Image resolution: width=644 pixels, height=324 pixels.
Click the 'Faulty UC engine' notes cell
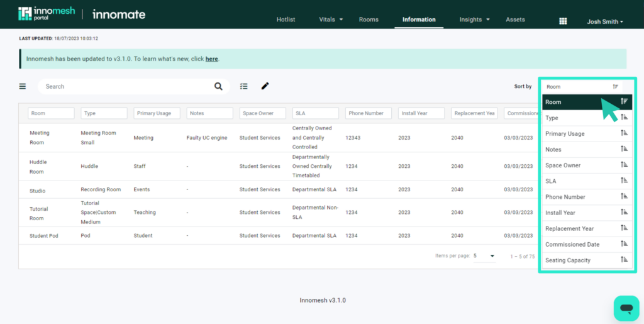pyautogui.click(x=207, y=138)
